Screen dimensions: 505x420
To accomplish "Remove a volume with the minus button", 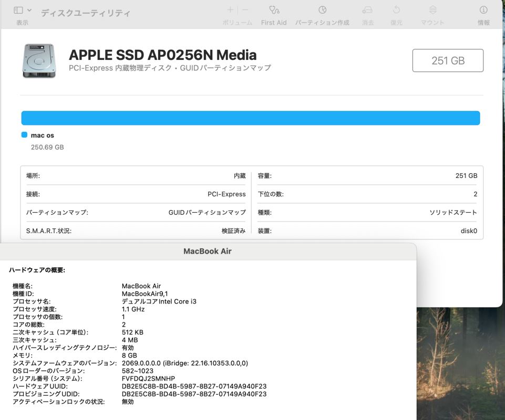I will point(245,10).
